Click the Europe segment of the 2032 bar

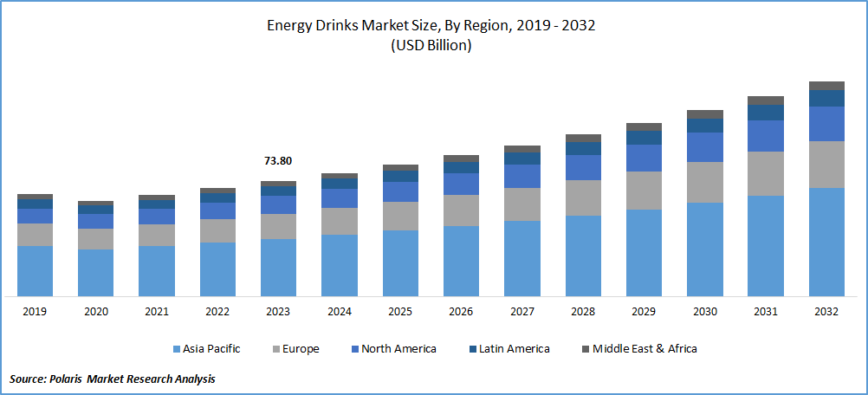pos(826,165)
